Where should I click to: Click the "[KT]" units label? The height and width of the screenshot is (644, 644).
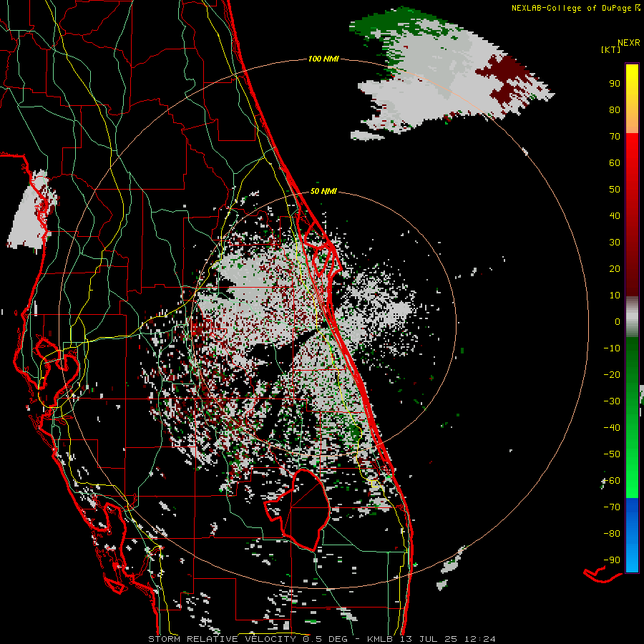611,49
